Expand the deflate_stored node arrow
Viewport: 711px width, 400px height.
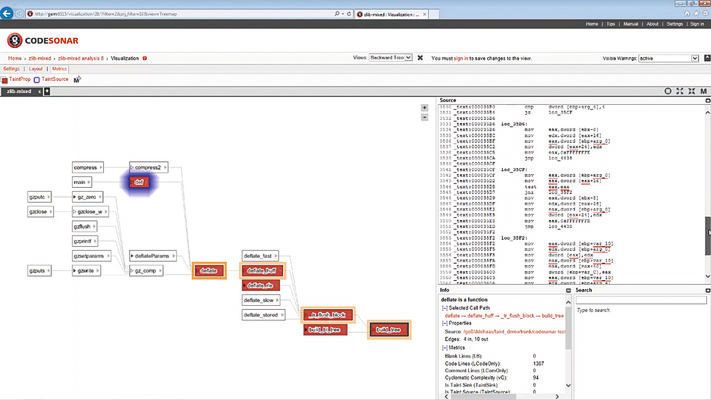(282, 315)
